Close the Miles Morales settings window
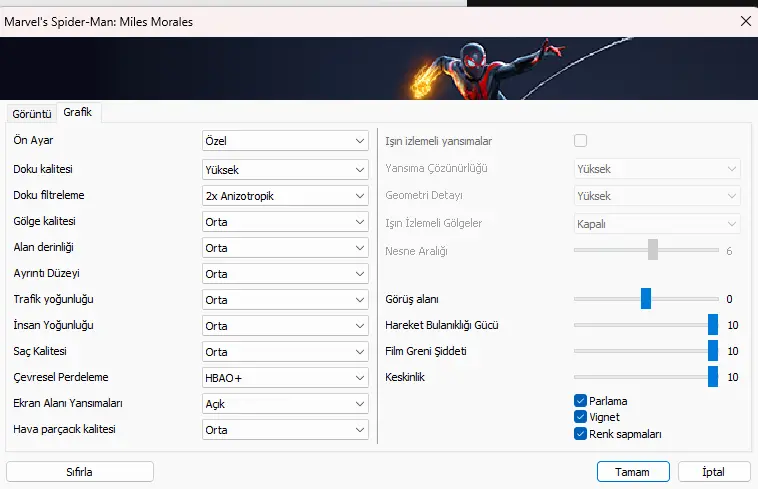The image size is (758, 489). coord(745,21)
